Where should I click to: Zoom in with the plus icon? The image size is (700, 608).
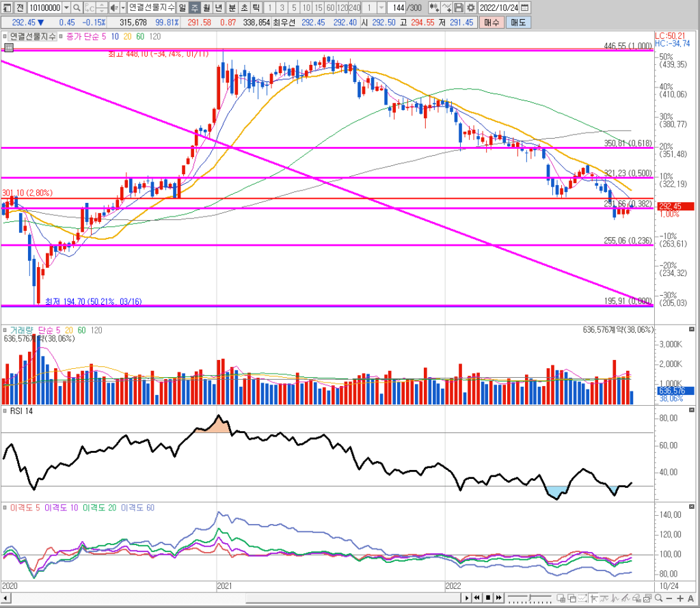tap(679, 598)
